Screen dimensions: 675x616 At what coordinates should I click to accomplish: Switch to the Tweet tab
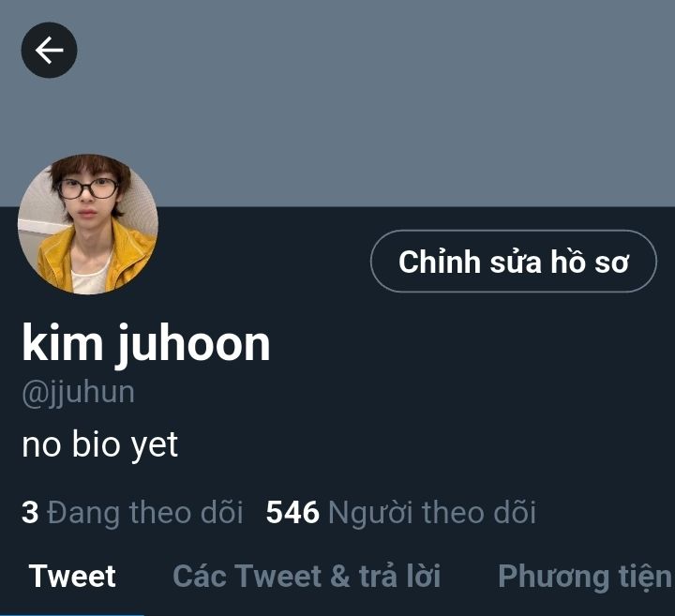click(x=72, y=576)
